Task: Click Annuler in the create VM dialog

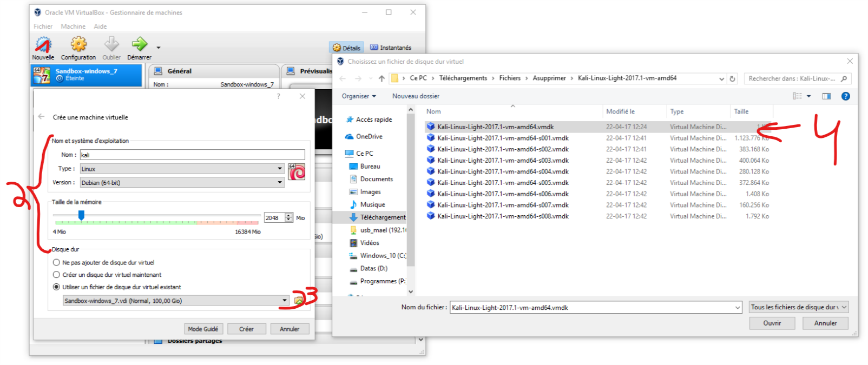Action: [x=290, y=329]
